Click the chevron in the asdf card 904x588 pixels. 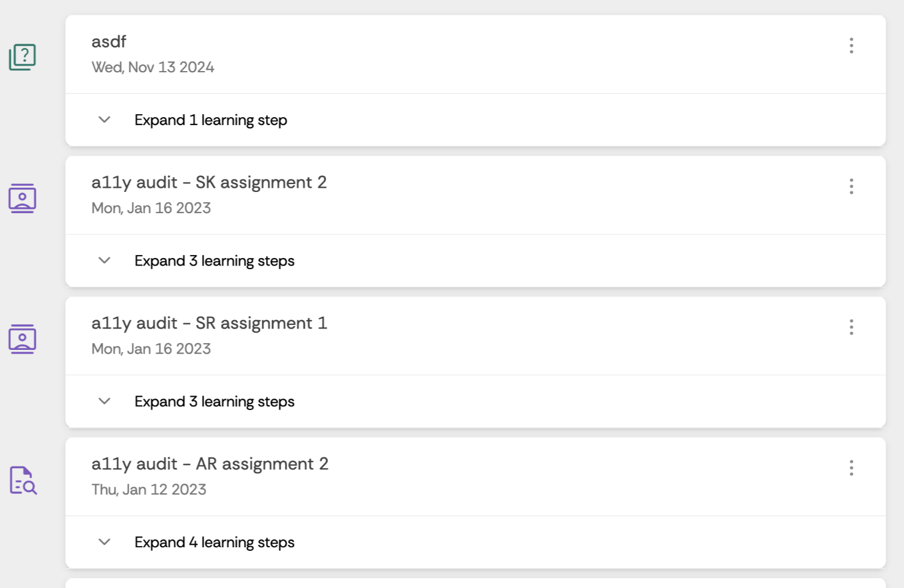point(104,120)
